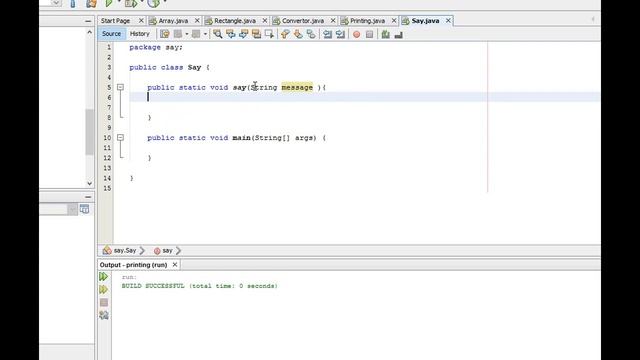Viewport: 640px width, 360px height.
Task: Close the Array.java tab
Action: [x=197, y=21]
